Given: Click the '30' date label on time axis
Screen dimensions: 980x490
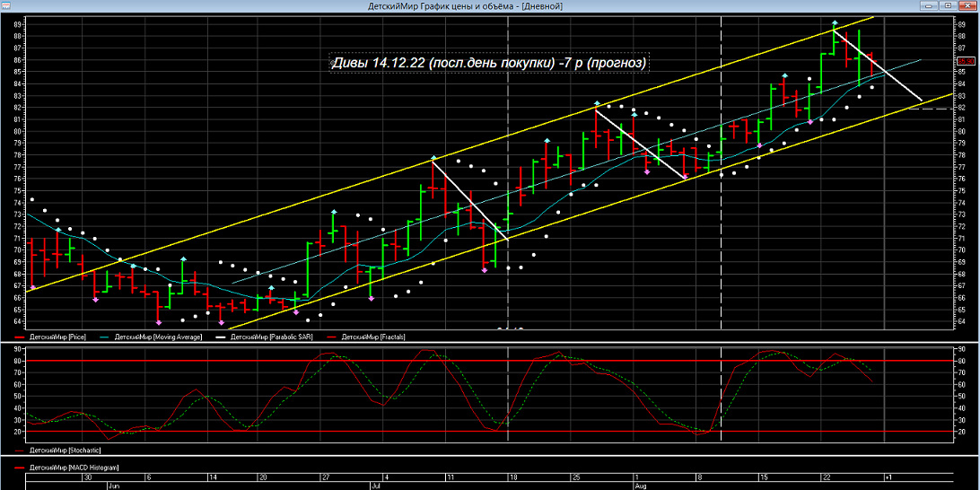Looking at the screenshot, I should (88, 477).
